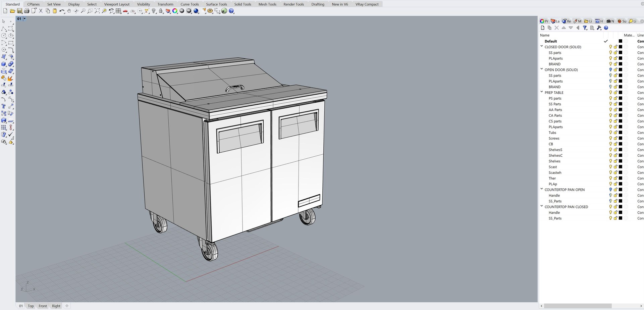This screenshot has height=310, width=644.
Task: Open the Curve Tools toolbar tab
Action: point(190,4)
